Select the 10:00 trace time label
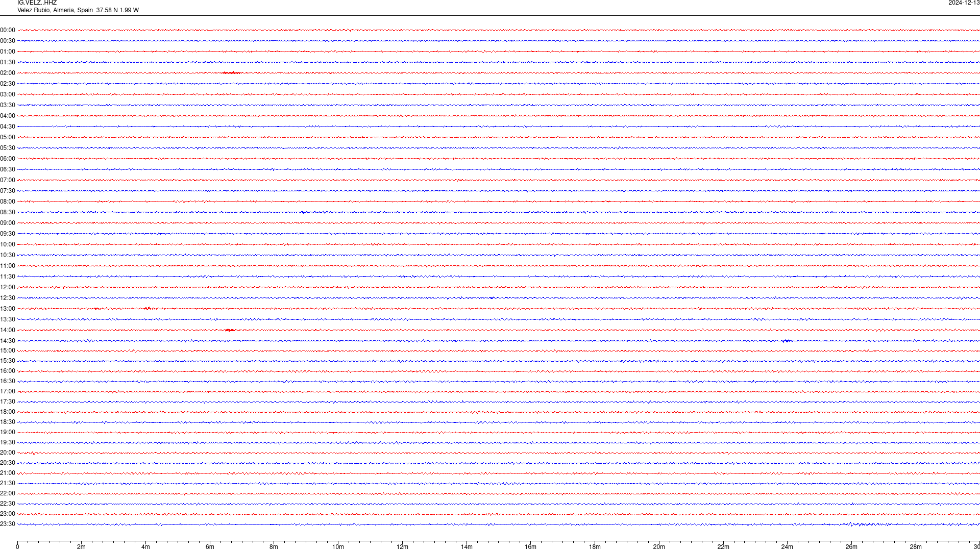 tap(8, 244)
